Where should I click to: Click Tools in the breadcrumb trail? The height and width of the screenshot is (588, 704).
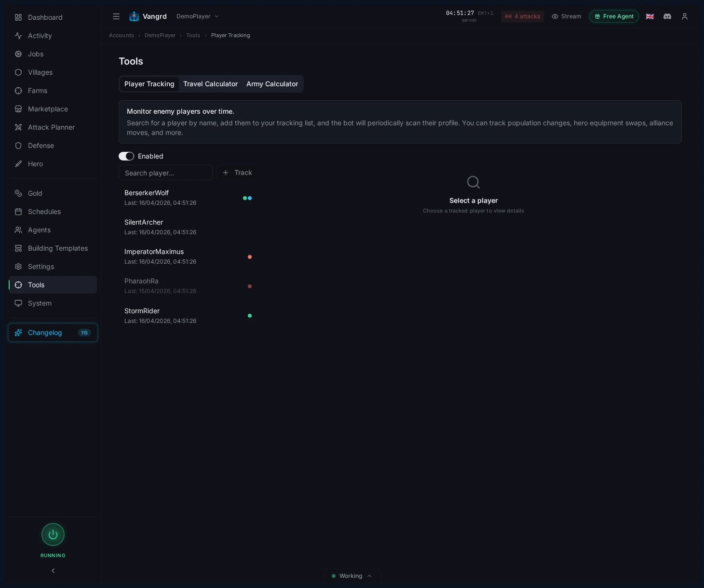tap(193, 35)
